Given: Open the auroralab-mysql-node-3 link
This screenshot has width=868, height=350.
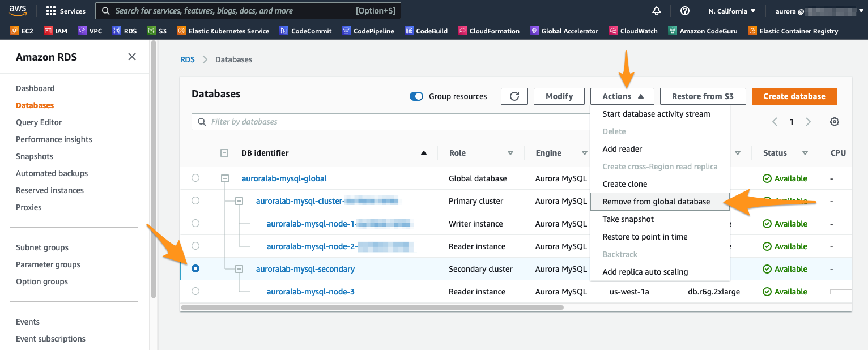Looking at the screenshot, I should 310,292.
